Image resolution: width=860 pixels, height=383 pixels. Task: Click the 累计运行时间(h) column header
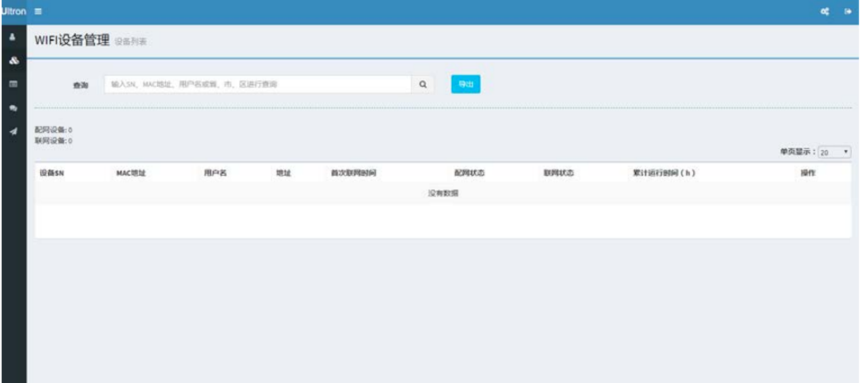pos(664,173)
